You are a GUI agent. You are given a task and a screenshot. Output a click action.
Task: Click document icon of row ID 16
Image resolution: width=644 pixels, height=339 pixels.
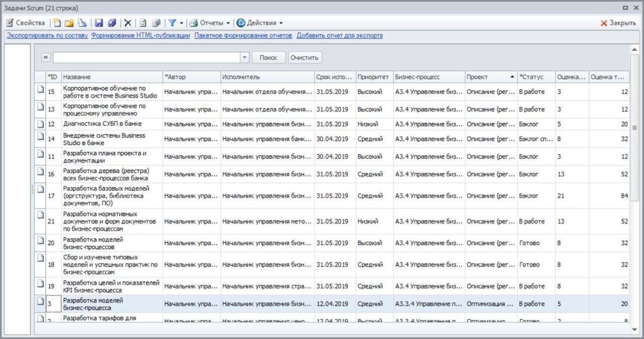point(40,171)
